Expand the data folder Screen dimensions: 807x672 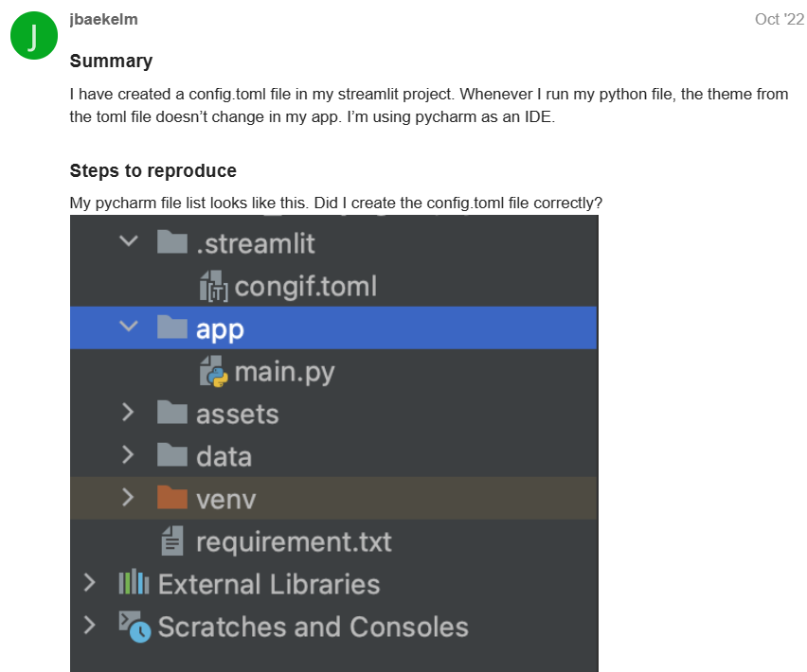[x=128, y=455]
